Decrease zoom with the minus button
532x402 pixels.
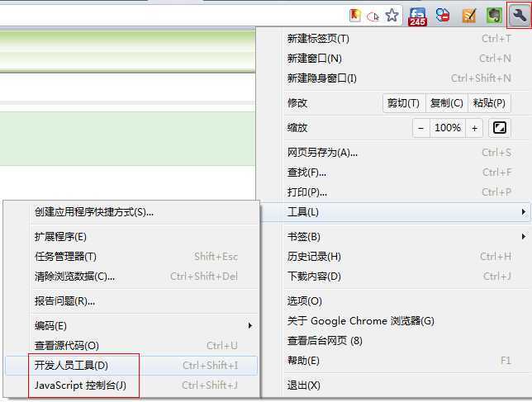pyautogui.click(x=421, y=128)
